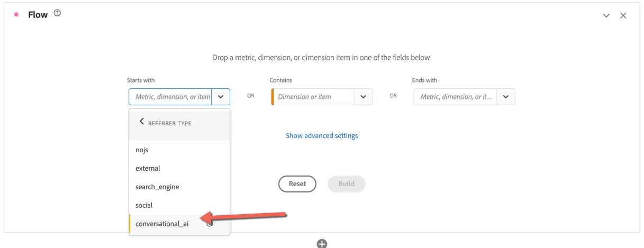Open the 'Contains' dropdown arrow
Screen dimensions: 644x248
tap(363, 97)
